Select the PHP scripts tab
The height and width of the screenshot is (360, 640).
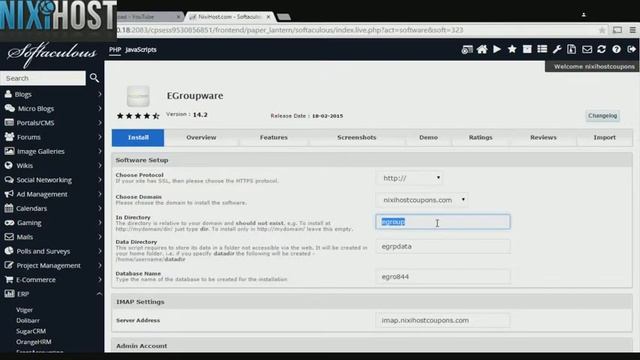point(115,50)
